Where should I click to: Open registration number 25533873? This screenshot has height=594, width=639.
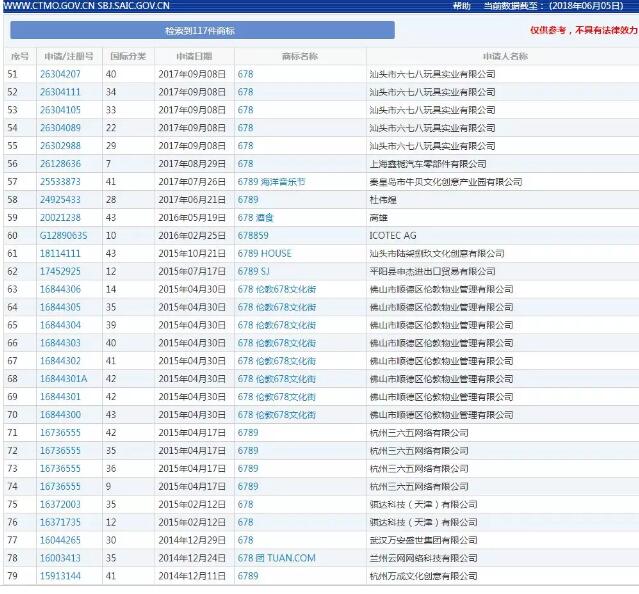(60, 182)
